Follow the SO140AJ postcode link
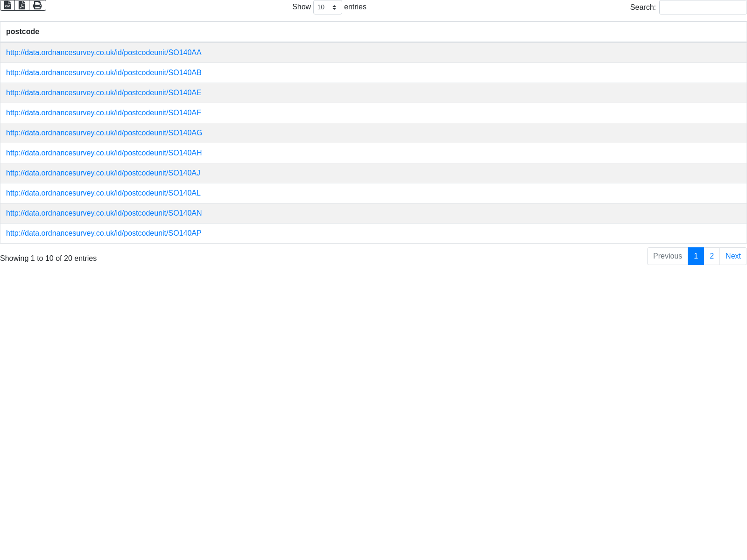 coord(103,173)
